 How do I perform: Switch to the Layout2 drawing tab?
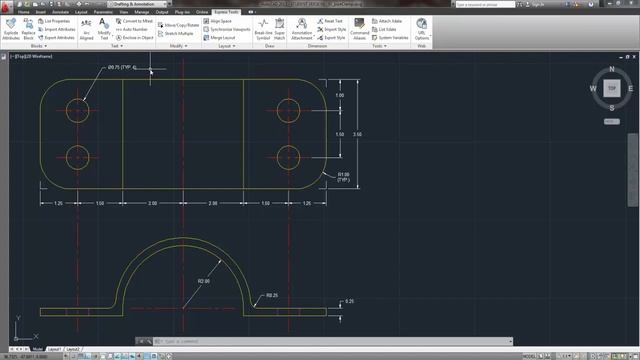coord(73,349)
